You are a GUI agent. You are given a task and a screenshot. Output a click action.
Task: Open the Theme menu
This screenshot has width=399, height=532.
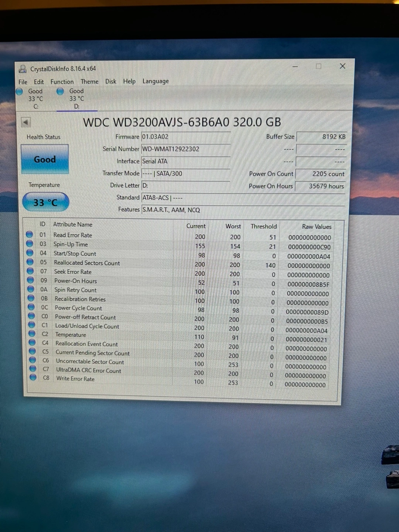pyautogui.click(x=89, y=82)
